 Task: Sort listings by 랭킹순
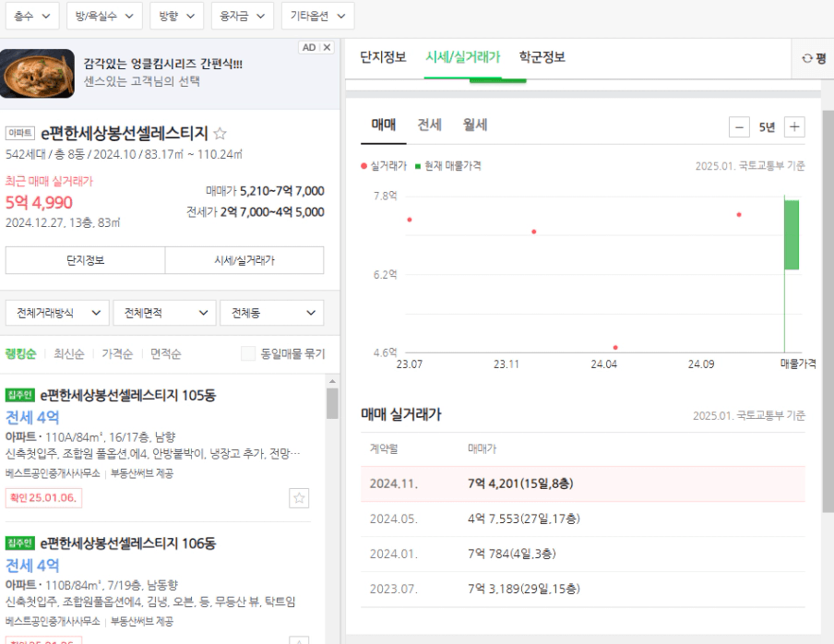pos(20,353)
